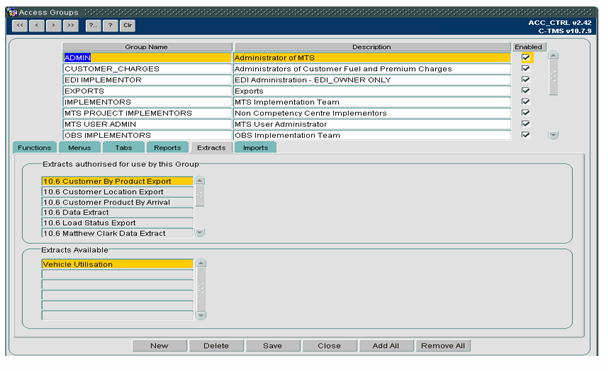Toggle Enabled checkbox for MTS PROJECT IMPLEMENTORS
This screenshot has width=608, height=371.
[526, 112]
